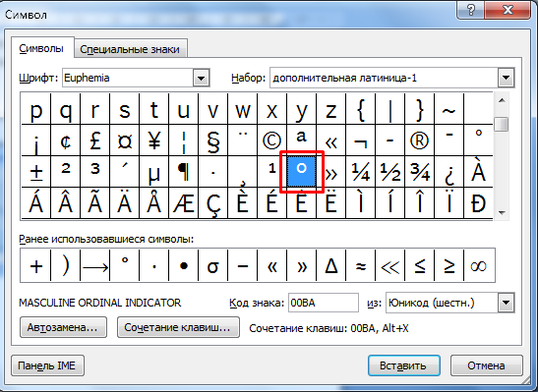The image size is (538, 392).
Task: Choose the approximately equal ≈ recent symbol
Action: 360,265
